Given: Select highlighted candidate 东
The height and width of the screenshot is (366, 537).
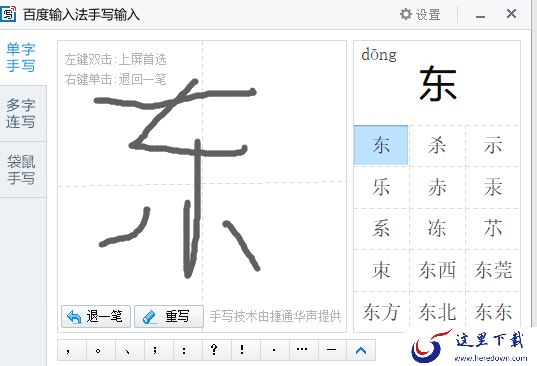Looking at the screenshot, I should [381, 146].
